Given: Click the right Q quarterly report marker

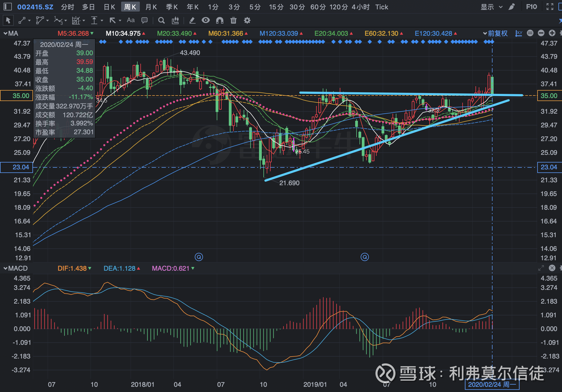Looking at the screenshot, I should (365, 257).
